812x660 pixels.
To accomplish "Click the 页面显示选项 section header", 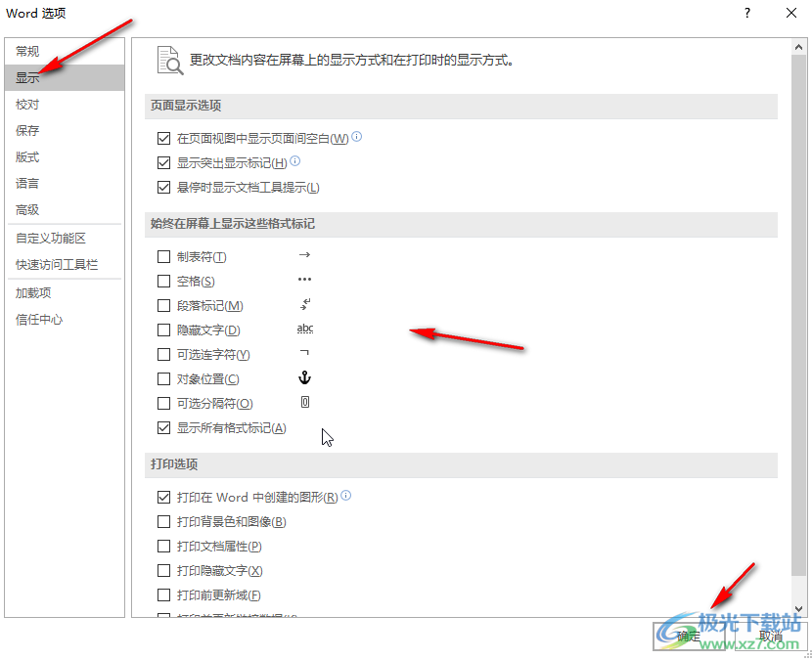I will pyautogui.click(x=461, y=107).
